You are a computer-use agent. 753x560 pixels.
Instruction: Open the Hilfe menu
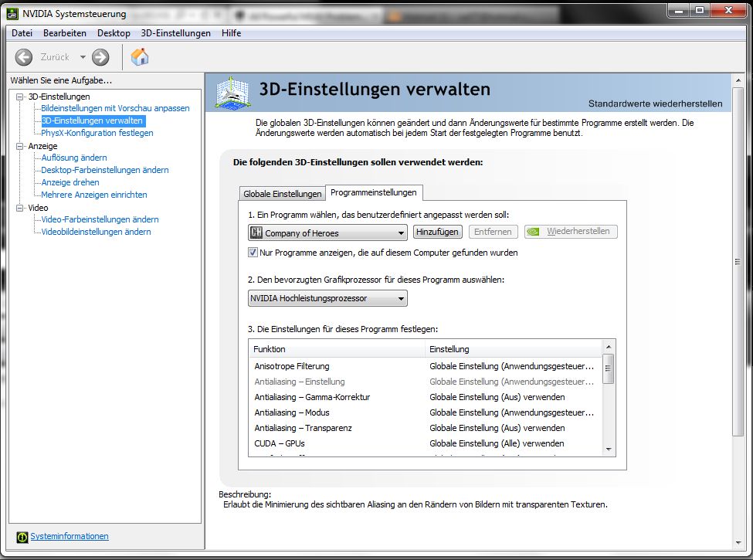click(x=232, y=33)
